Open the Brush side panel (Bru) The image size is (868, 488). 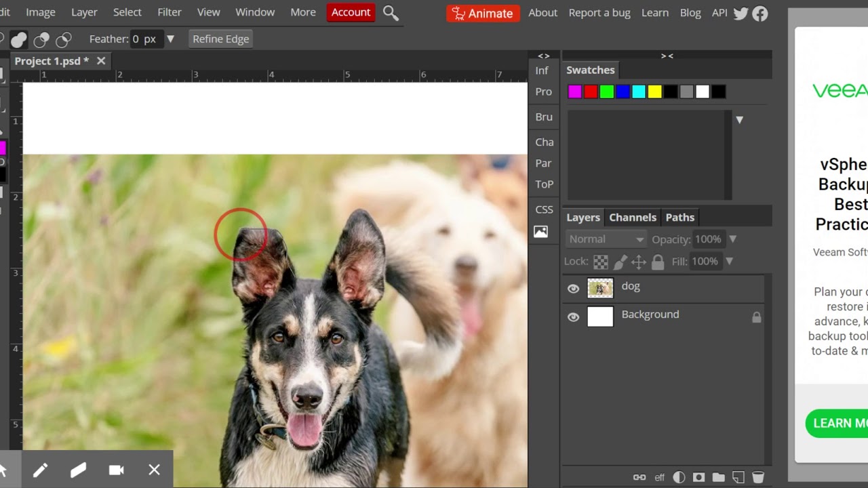pyautogui.click(x=544, y=117)
